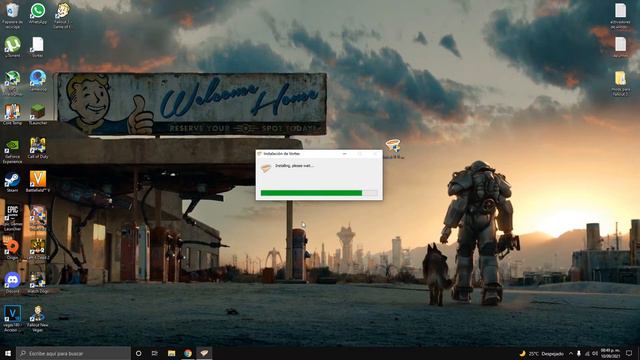Switch to the Vortex installer taskbar button
The image size is (640, 360).
pyautogui.click(x=204, y=353)
